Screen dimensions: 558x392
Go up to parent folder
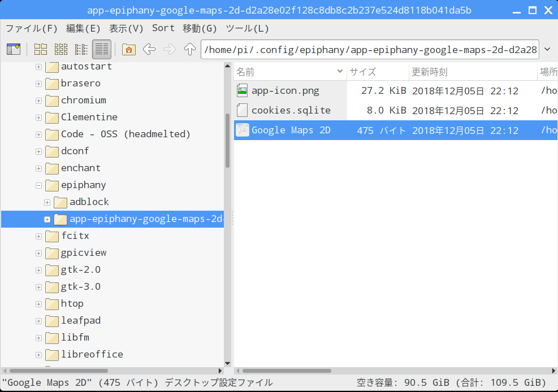[190, 49]
